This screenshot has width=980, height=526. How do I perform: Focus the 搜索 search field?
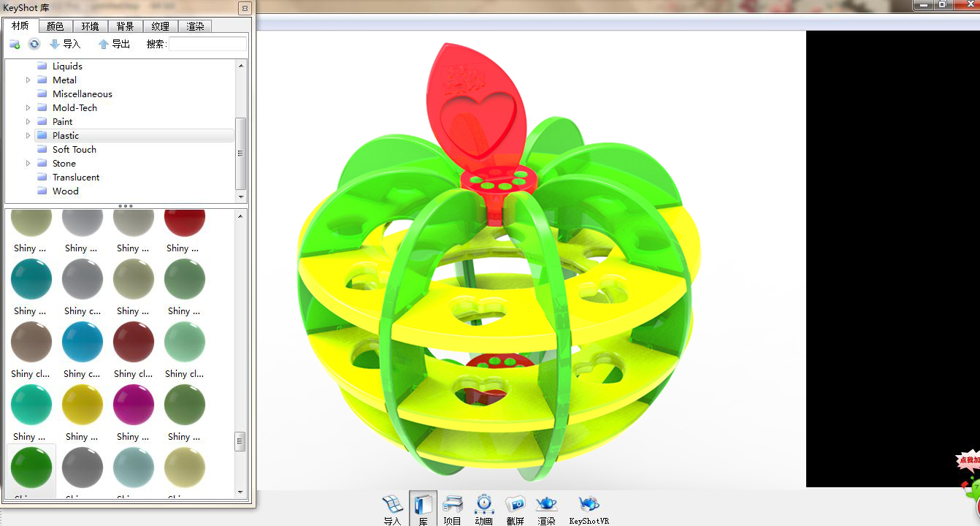[207, 44]
